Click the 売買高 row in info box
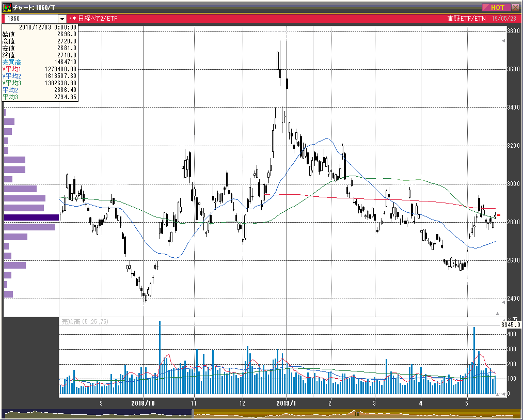523x420 pixels. (39, 63)
